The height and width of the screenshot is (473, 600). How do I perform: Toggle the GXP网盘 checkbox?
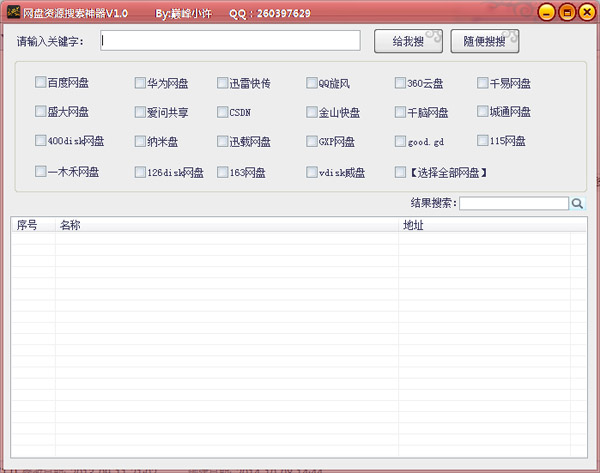[x=311, y=141]
